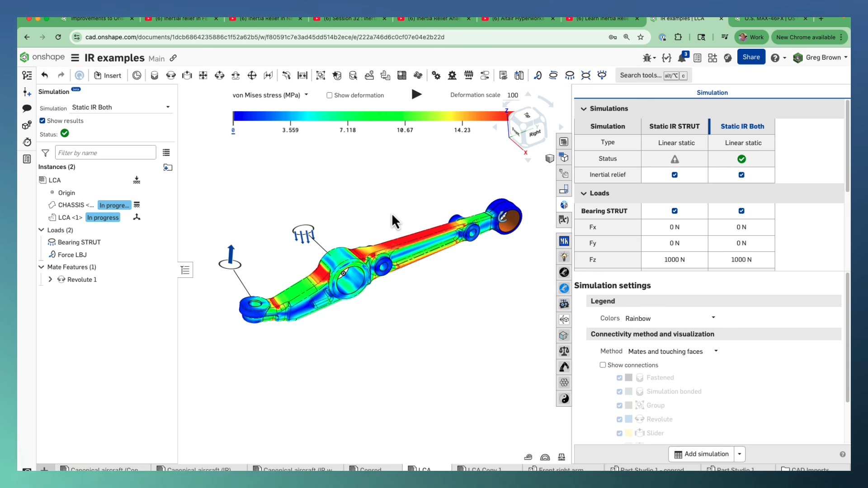Open the Help question mark icon

[776, 57]
